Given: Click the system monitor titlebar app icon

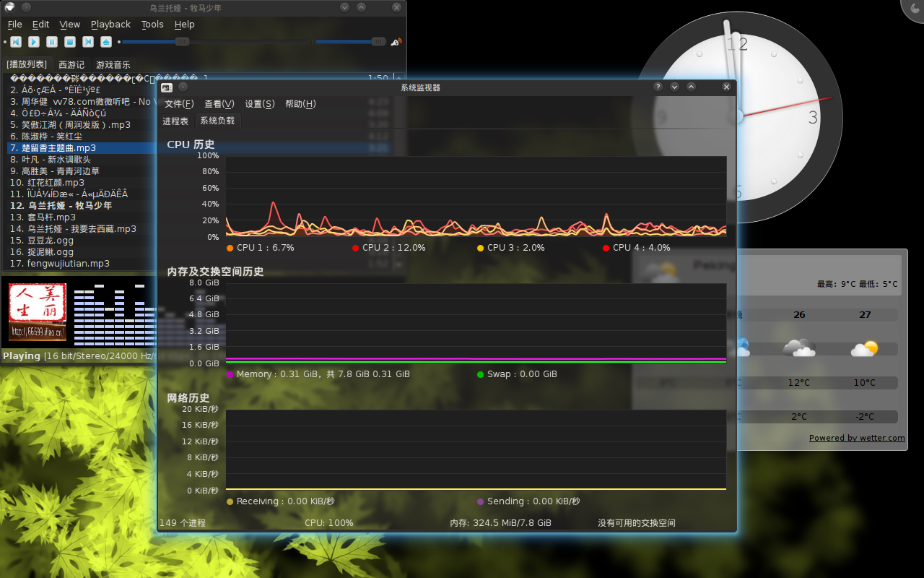Looking at the screenshot, I should (167, 87).
